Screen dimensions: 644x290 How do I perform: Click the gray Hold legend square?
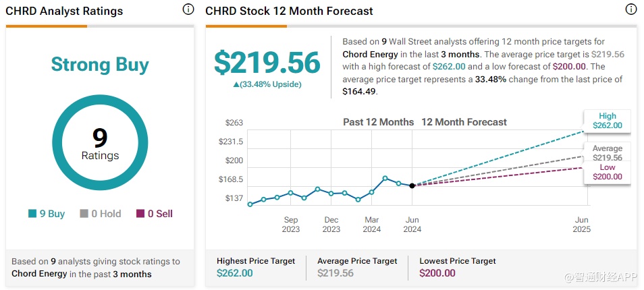click(x=84, y=214)
